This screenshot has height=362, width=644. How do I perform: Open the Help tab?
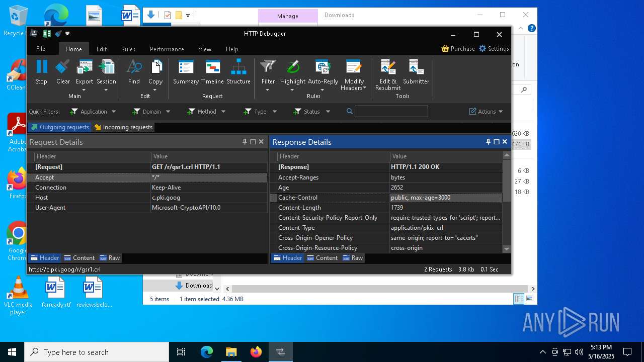[232, 49]
